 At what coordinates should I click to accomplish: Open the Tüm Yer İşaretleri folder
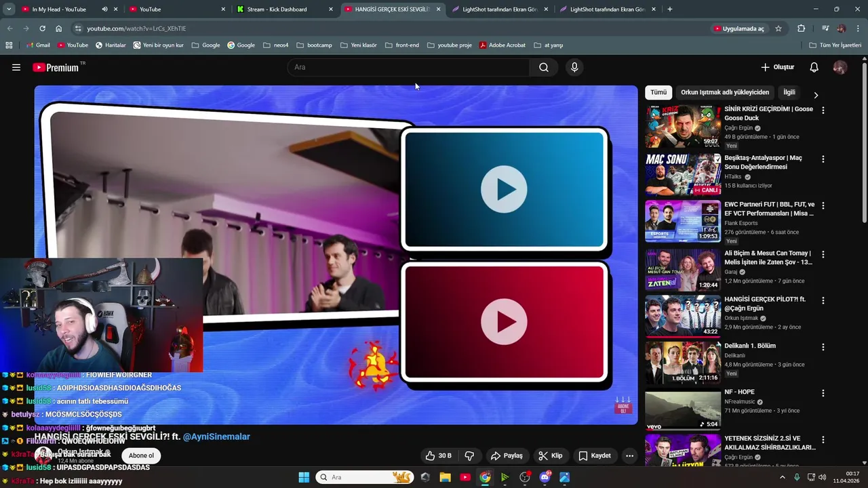835,45
